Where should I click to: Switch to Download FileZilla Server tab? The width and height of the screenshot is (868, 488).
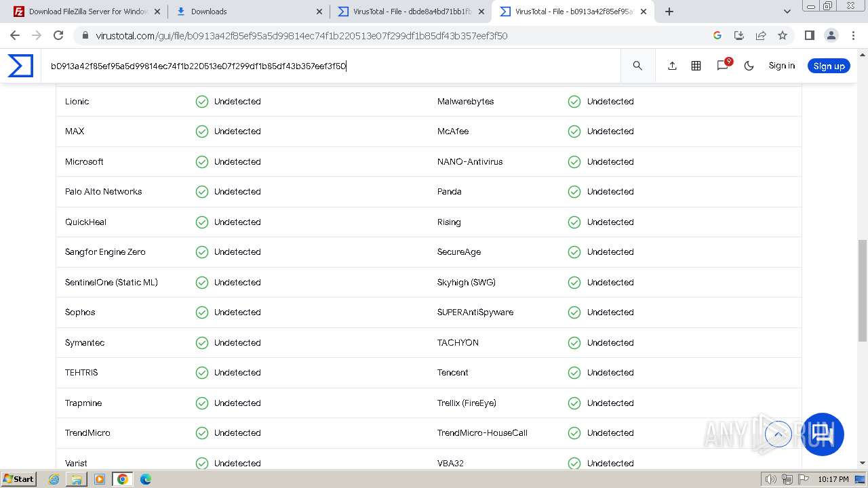pyautogui.click(x=87, y=12)
